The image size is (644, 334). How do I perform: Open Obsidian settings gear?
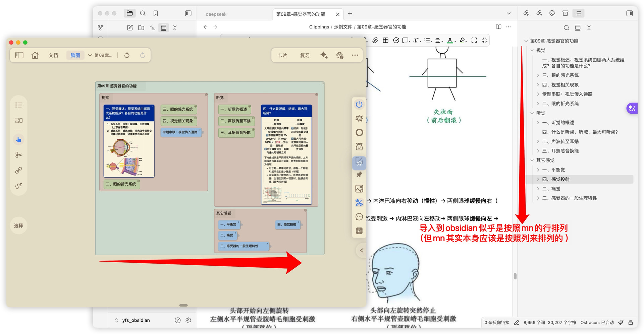click(x=188, y=320)
